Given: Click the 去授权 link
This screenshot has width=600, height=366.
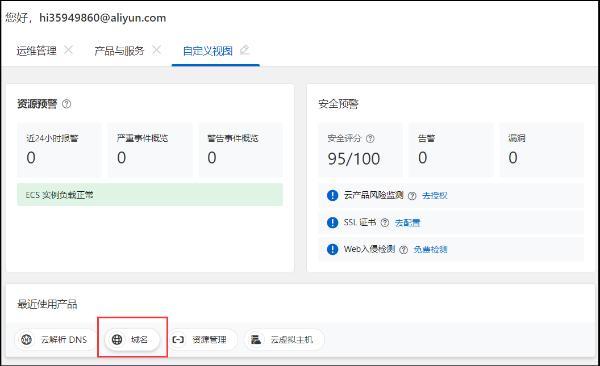Looking at the screenshot, I should (x=435, y=196).
